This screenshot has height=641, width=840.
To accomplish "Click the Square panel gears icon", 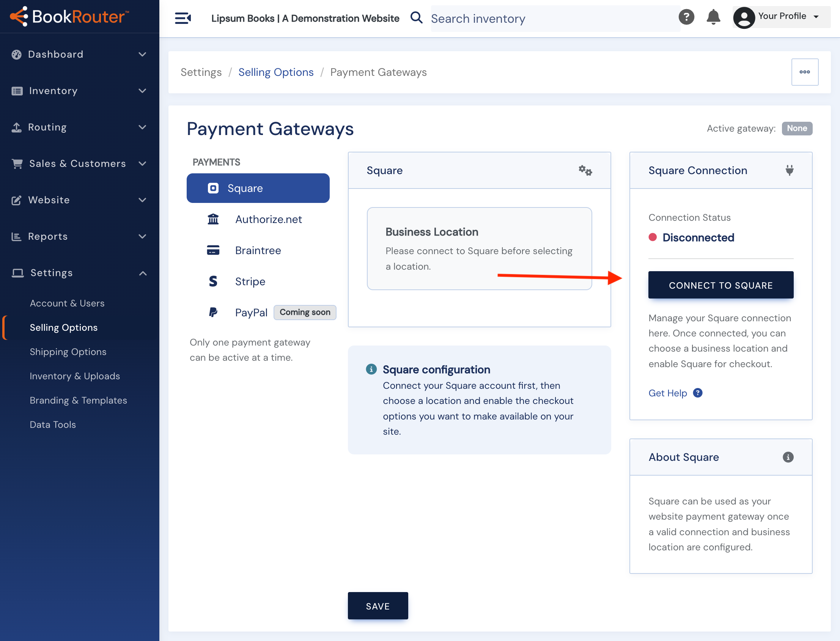I will click(585, 170).
